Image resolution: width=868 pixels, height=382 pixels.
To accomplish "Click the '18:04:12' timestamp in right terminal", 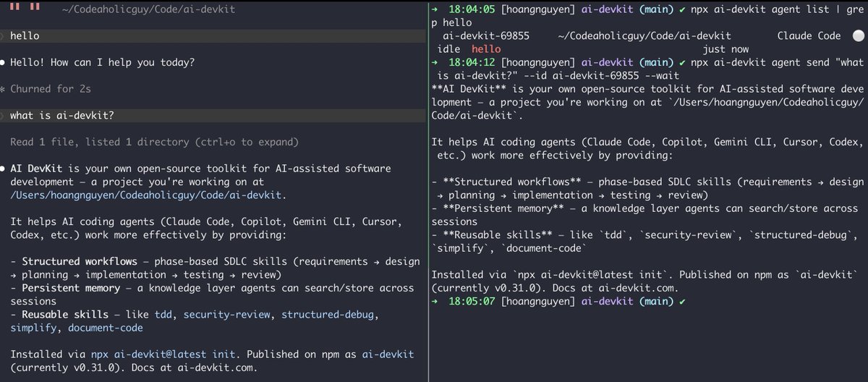I will (472, 62).
